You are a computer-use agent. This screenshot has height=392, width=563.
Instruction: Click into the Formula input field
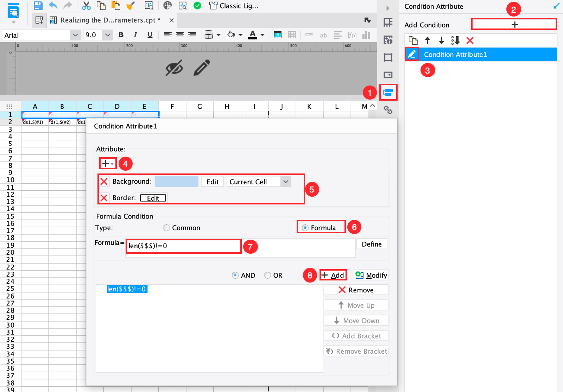click(x=240, y=248)
